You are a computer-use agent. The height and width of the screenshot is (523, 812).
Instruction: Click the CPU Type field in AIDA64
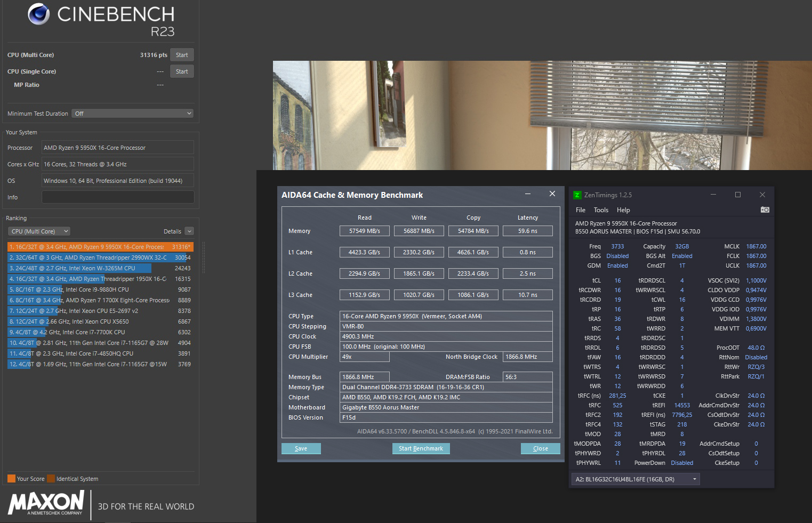point(446,316)
